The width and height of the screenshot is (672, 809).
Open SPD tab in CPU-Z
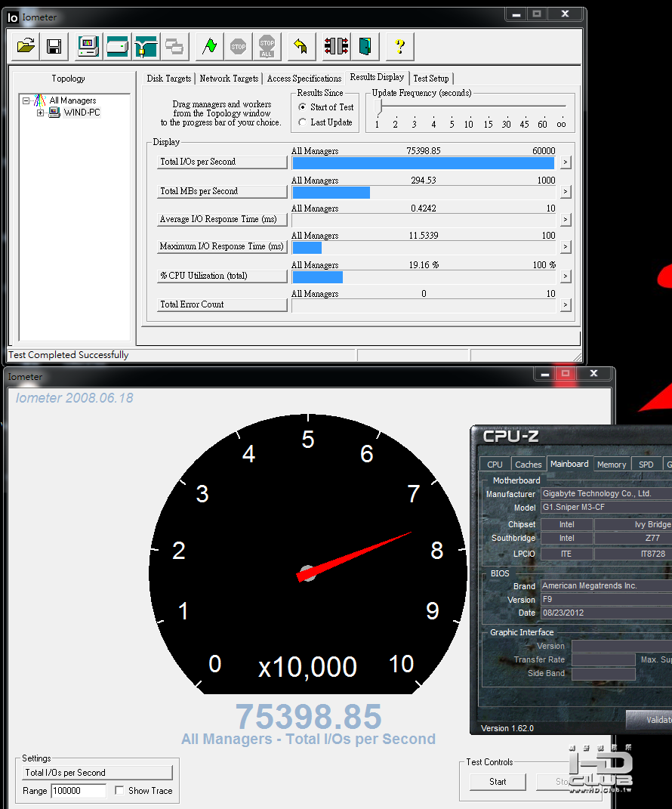click(646, 465)
